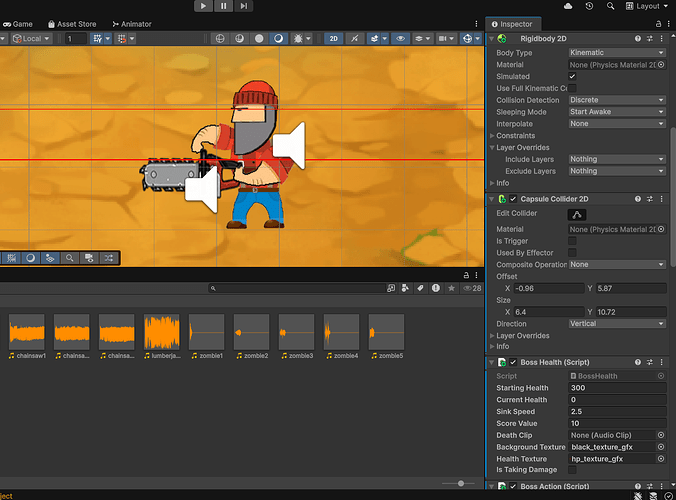Uncheck the Simulated checkbox
676x500 pixels.
pos(572,76)
